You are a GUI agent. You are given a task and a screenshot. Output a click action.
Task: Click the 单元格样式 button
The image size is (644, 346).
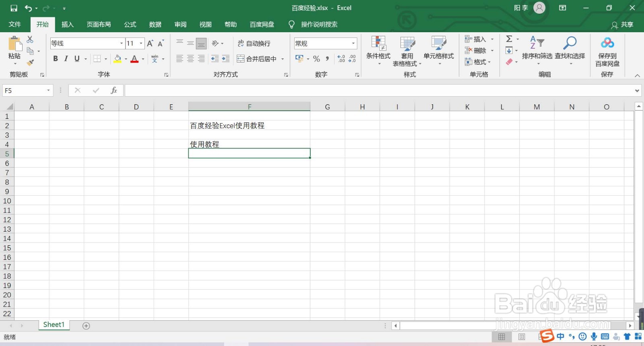click(x=439, y=51)
